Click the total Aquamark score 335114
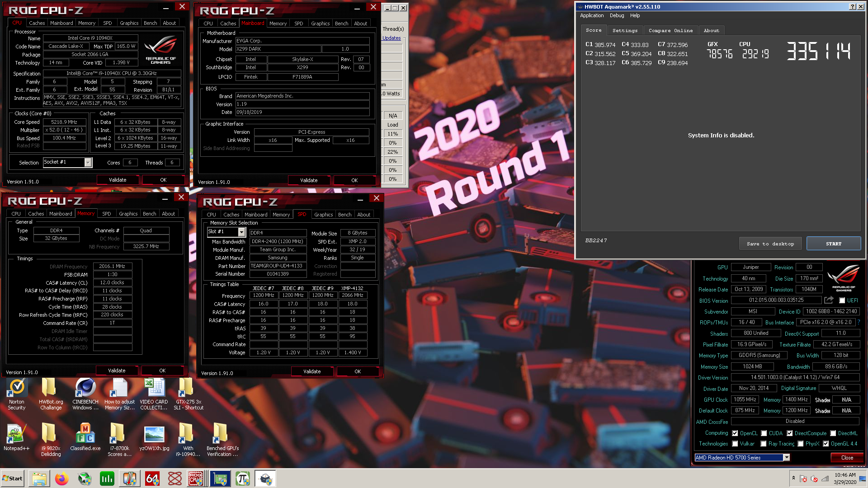This screenshot has height=488, width=868. coord(819,51)
